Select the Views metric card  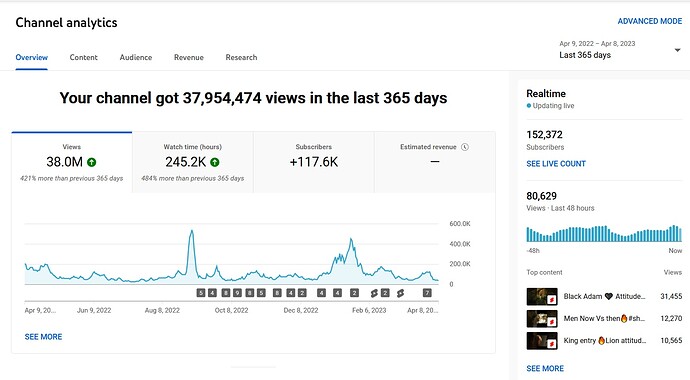pyautogui.click(x=72, y=162)
